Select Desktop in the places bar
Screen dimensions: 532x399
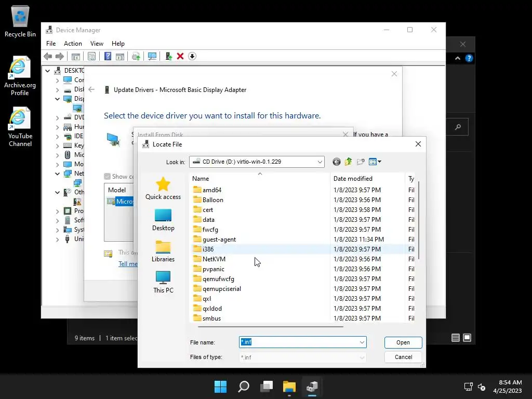tap(163, 220)
